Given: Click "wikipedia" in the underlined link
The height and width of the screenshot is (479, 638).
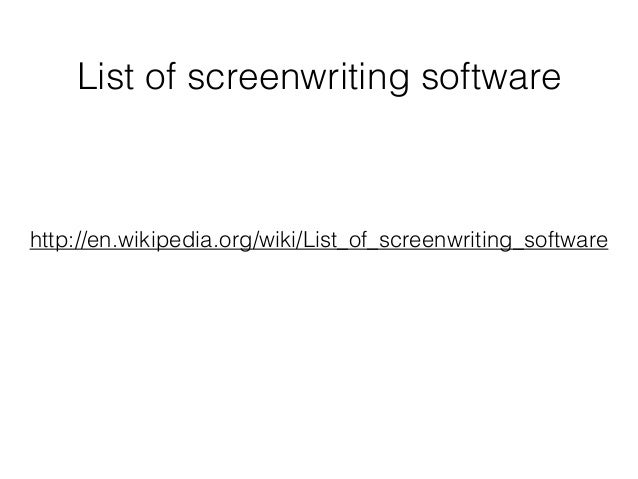Looking at the screenshot, I should point(162,240).
